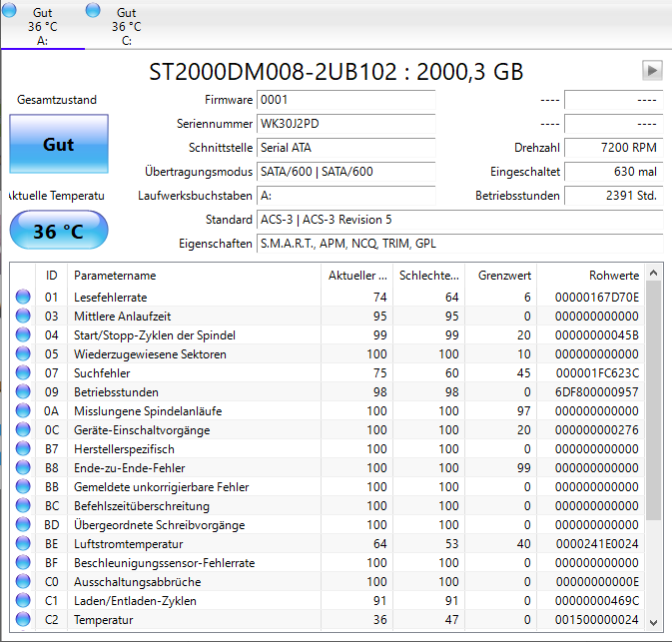Click the Schnittstelle field Serial ATA

[345, 148]
